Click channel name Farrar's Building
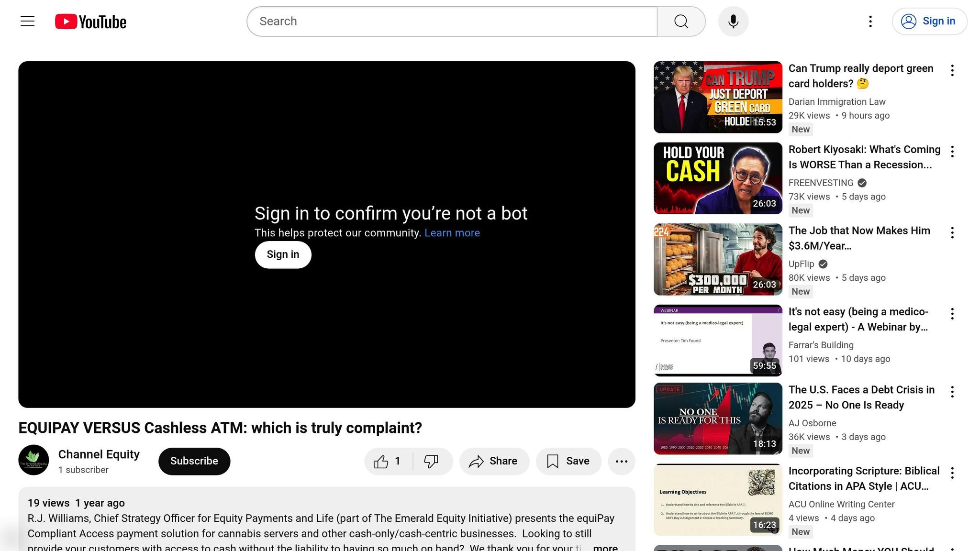Image resolution: width=980 pixels, height=551 pixels. (x=821, y=345)
